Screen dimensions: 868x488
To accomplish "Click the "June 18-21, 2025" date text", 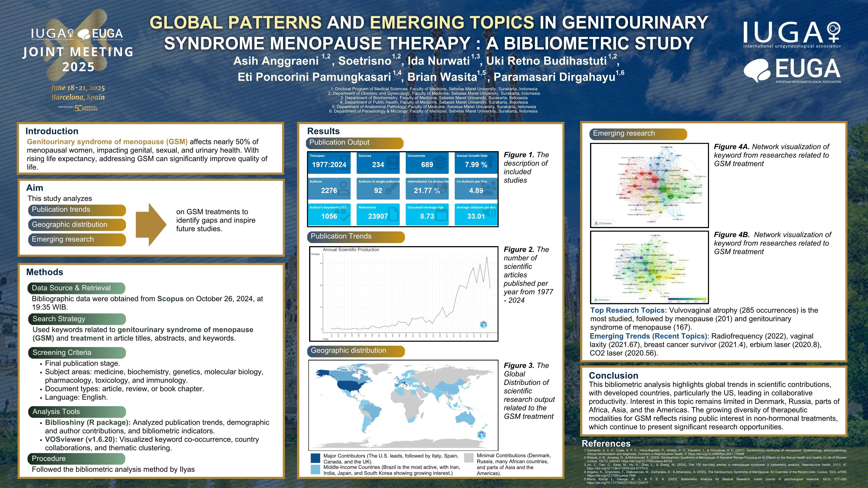I will click(78, 88).
